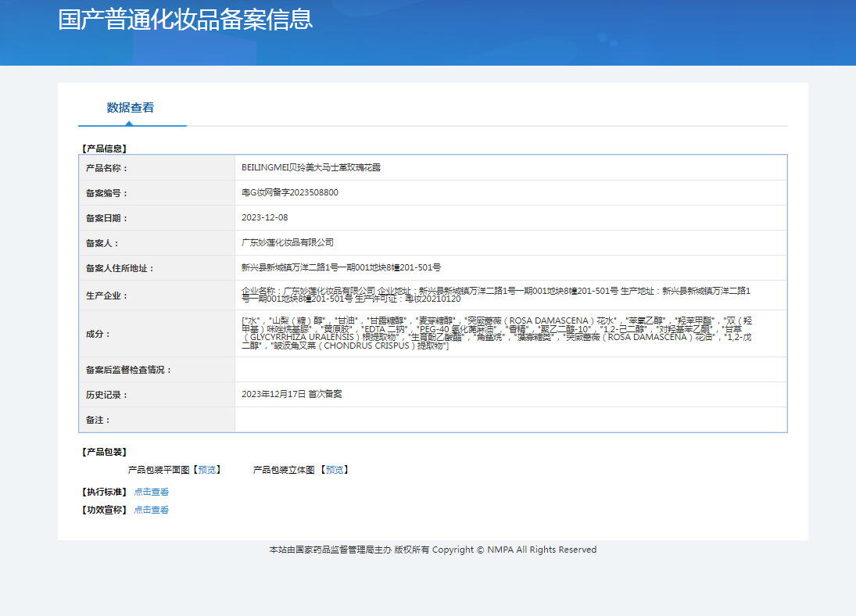Image resolution: width=856 pixels, height=616 pixels.
Task: Click the empty 备案后监督检查情况 value cell
Action: (x=510, y=369)
